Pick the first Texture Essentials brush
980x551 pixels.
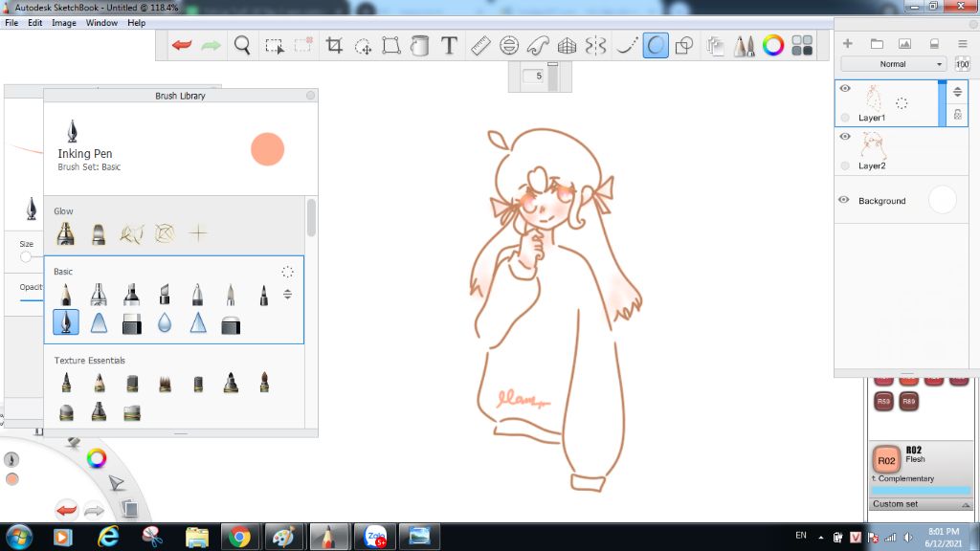coord(66,383)
